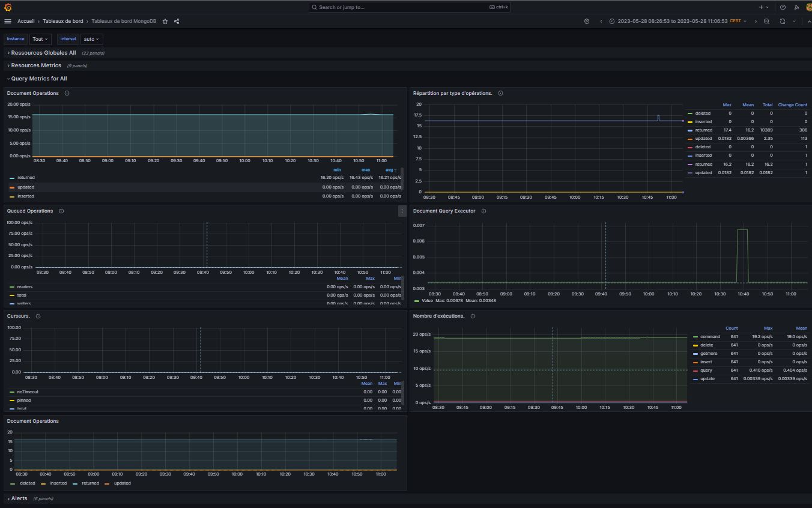Expand the Alerts row
Screen dimensions: 812x508
[19, 498]
